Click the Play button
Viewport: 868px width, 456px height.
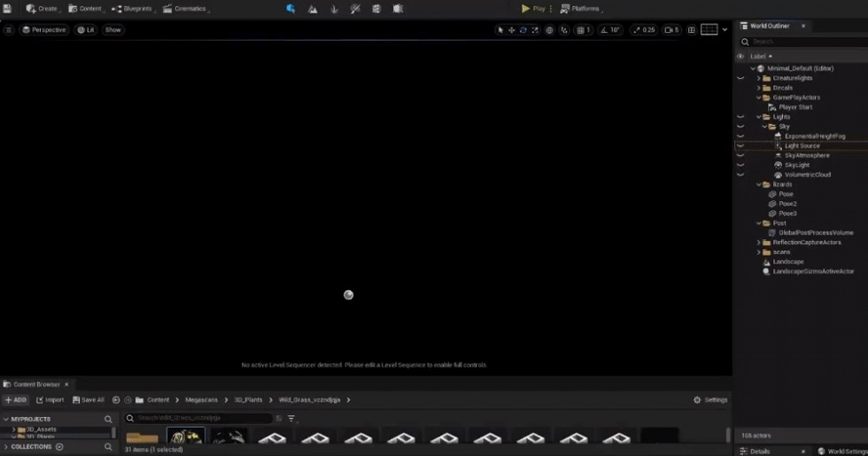[x=533, y=9]
